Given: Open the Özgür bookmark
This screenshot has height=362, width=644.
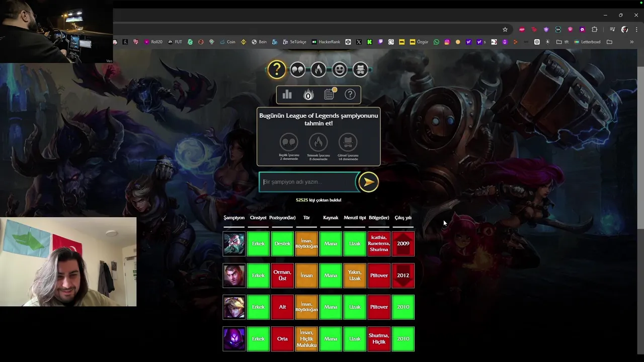Looking at the screenshot, I should (419, 42).
